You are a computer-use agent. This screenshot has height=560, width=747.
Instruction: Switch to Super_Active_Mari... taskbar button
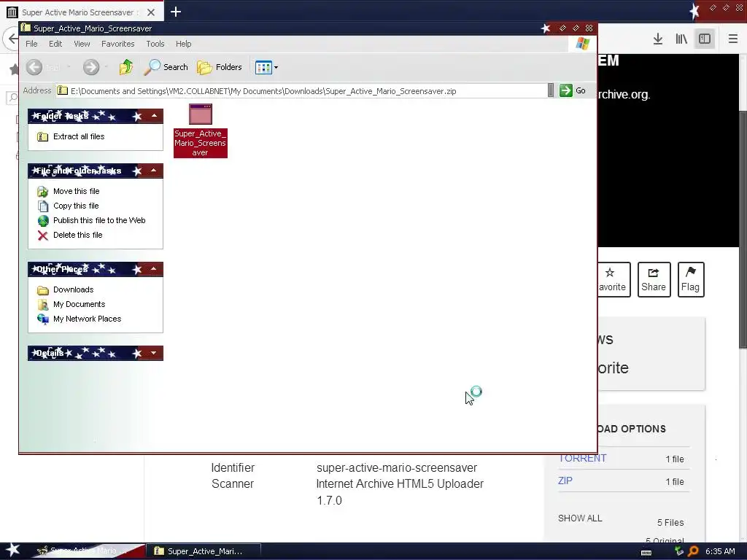pos(204,551)
